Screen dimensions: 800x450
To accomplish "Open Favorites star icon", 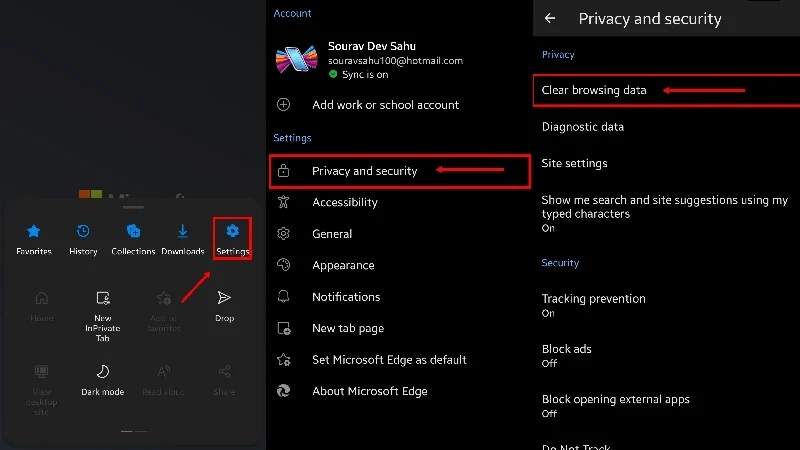I will coord(34,231).
